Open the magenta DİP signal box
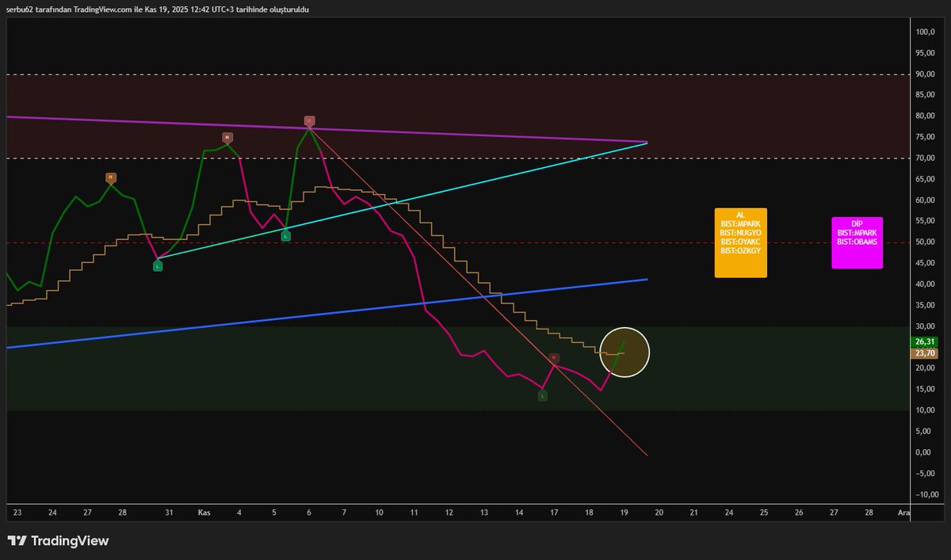 [x=857, y=243]
